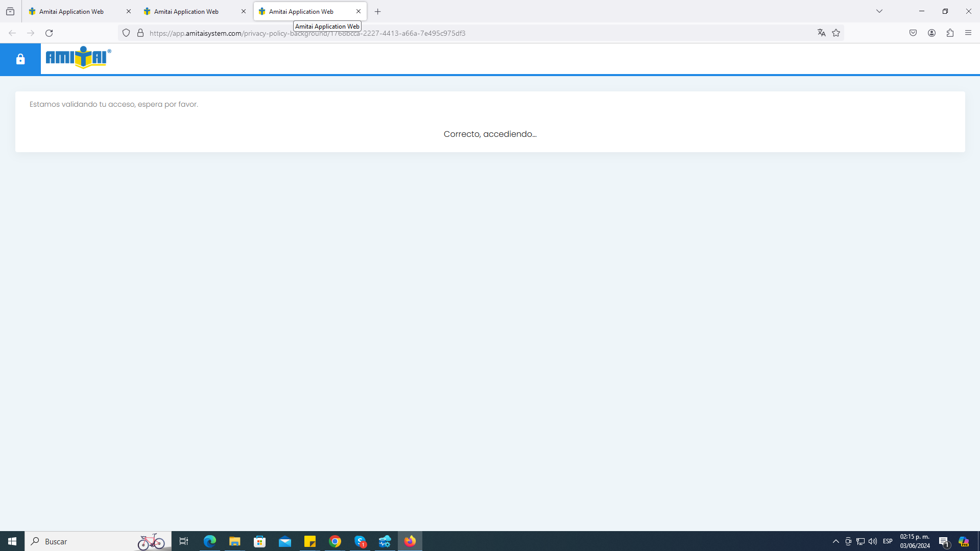The image size is (980, 551).
Task: Close the active Amitai Application Web tab
Action: (358, 11)
